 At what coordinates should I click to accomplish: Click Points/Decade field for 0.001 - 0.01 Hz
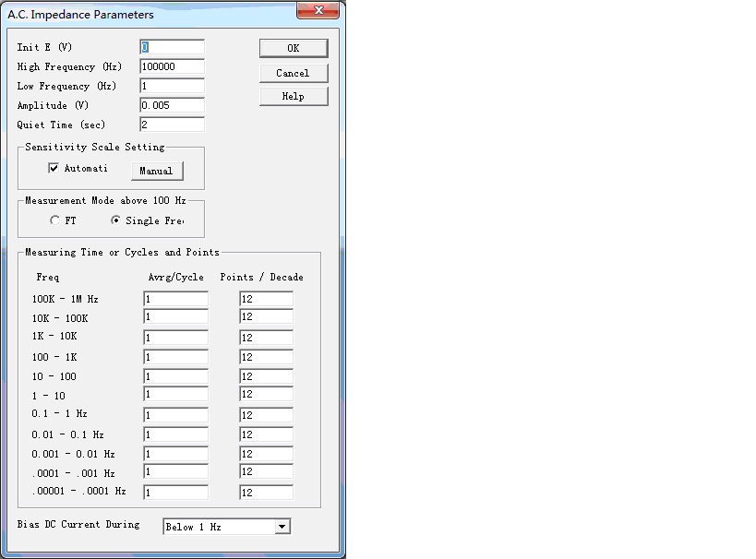(266, 454)
